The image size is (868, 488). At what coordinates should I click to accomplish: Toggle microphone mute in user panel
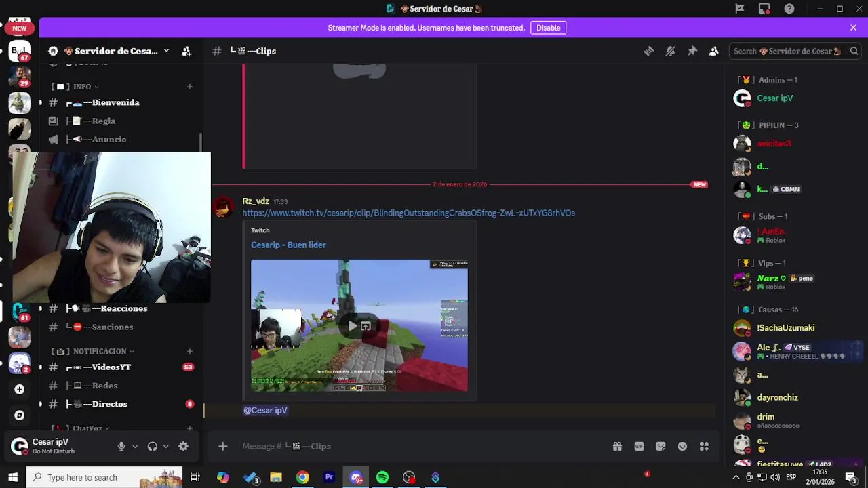pyautogui.click(x=121, y=446)
